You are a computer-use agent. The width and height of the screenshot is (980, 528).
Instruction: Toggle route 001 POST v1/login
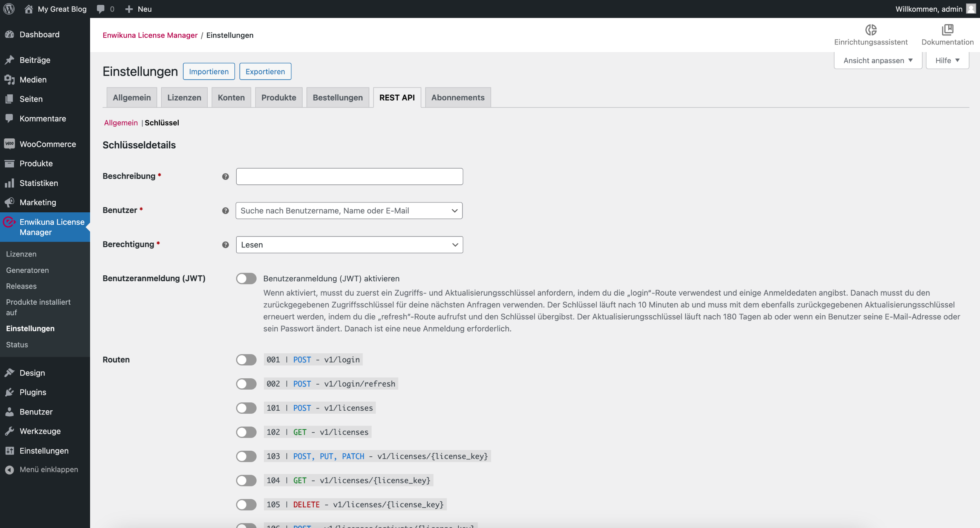(x=246, y=360)
